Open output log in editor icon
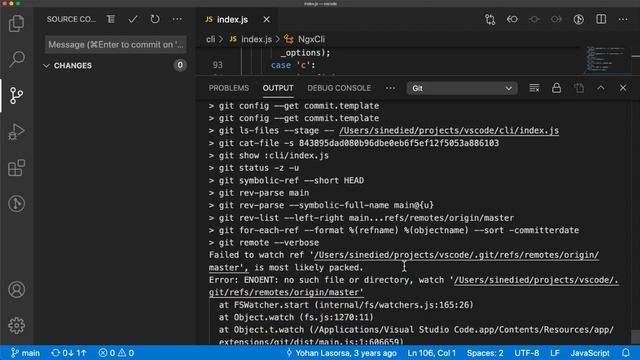This screenshot has width=640, height=360. click(x=579, y=88)
